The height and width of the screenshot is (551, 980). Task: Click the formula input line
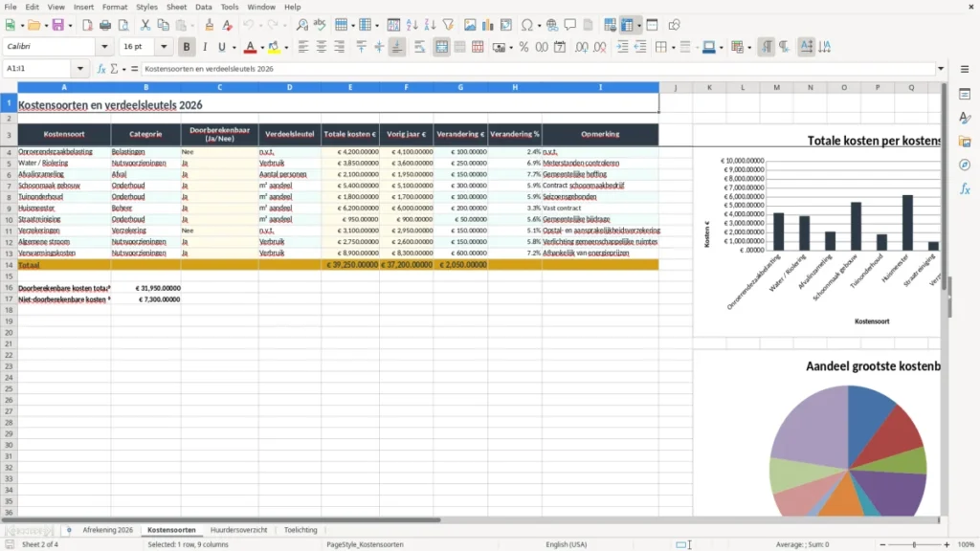coord(538,69)
